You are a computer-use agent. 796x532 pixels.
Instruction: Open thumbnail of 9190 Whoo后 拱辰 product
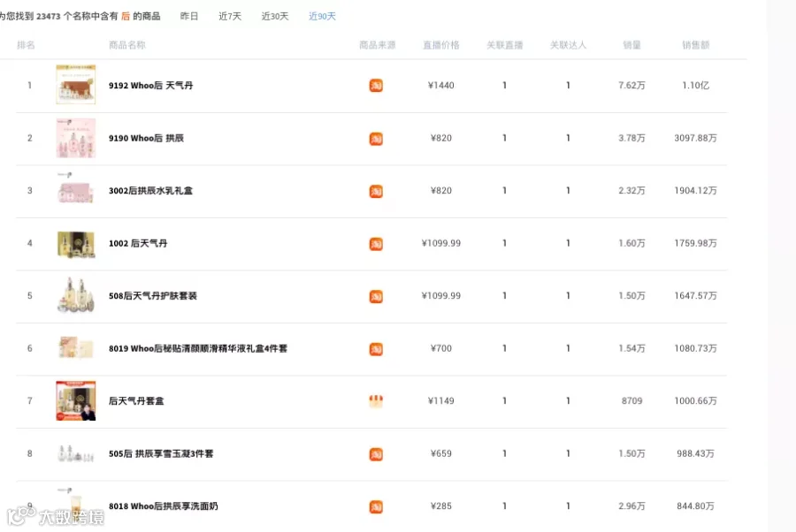pos(76,138)
